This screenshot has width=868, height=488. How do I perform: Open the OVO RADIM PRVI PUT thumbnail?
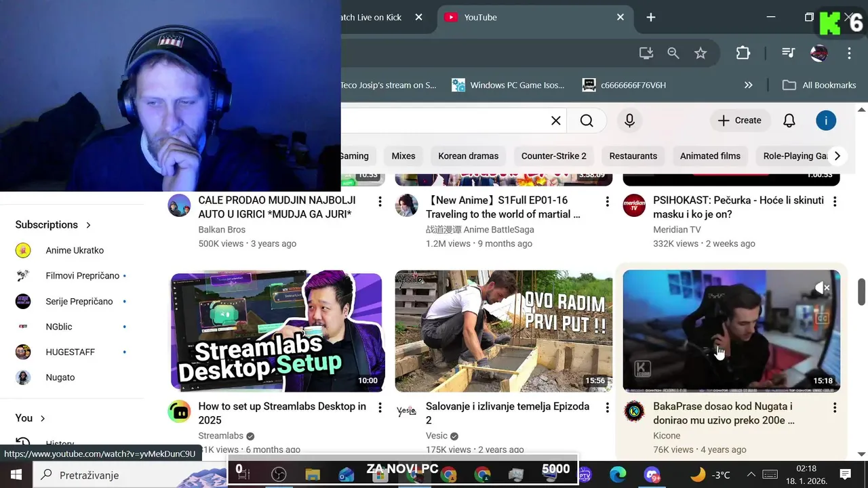[x=504, y=331]
